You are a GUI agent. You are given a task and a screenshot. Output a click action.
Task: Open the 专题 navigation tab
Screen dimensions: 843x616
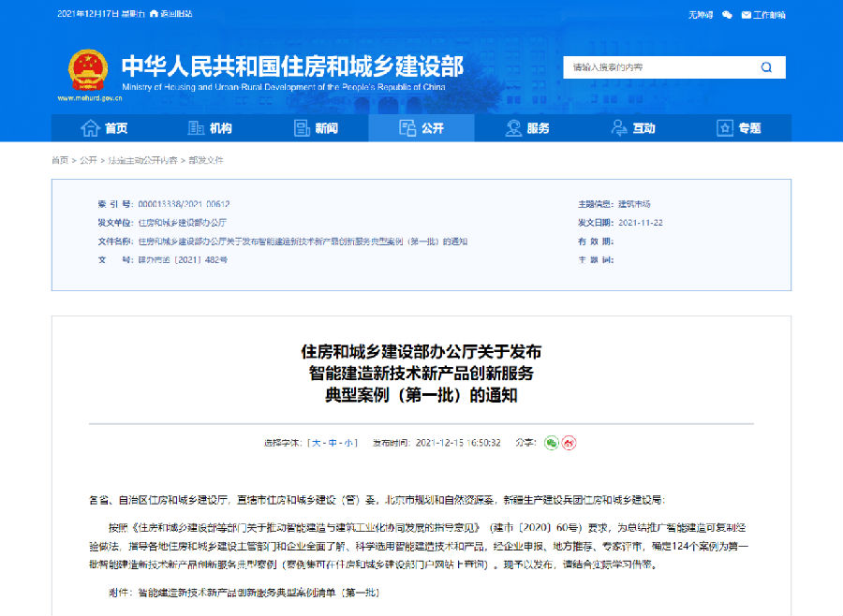739,128
